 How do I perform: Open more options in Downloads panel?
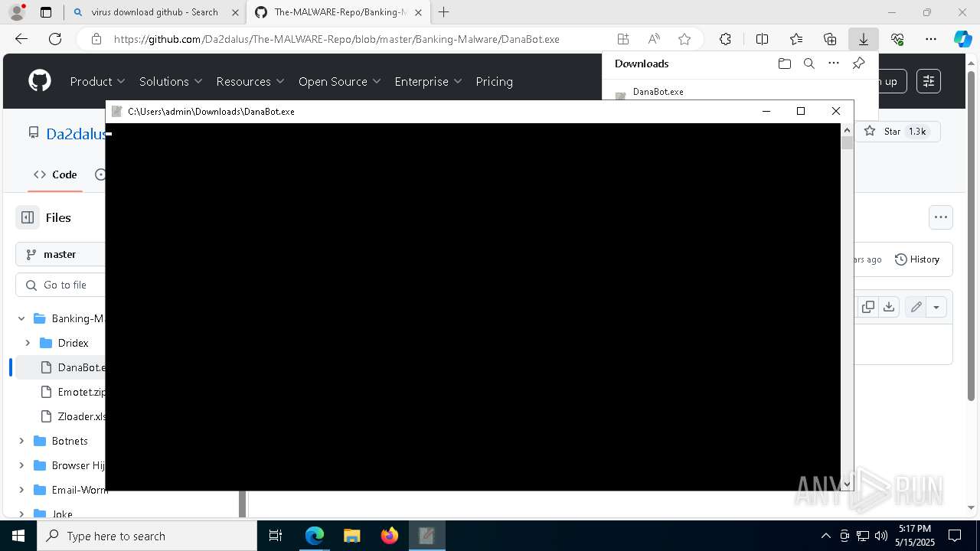834,64
